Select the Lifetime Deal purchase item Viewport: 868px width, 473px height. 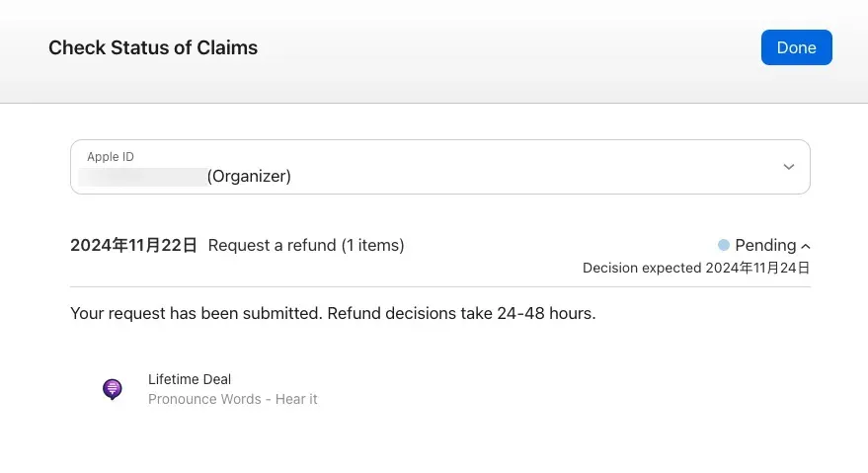coord(190,379)
